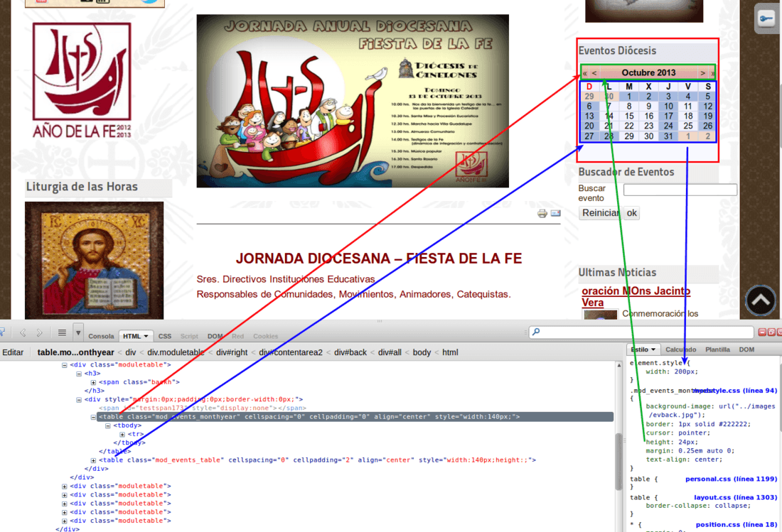Viewport: 782px width, 532px height.
Task: Click the email envelope icon under the poster
Action: click(556, 213)
